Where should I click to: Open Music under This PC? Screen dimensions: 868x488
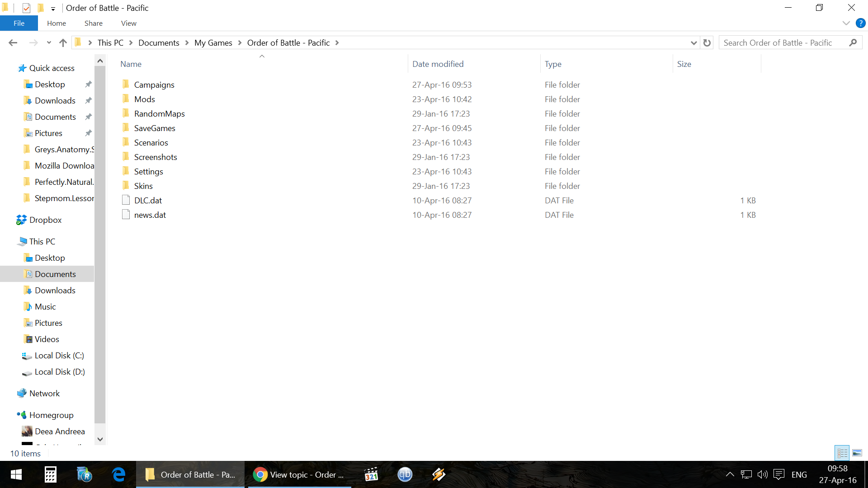pyautogui.click(x=45, y=306)
